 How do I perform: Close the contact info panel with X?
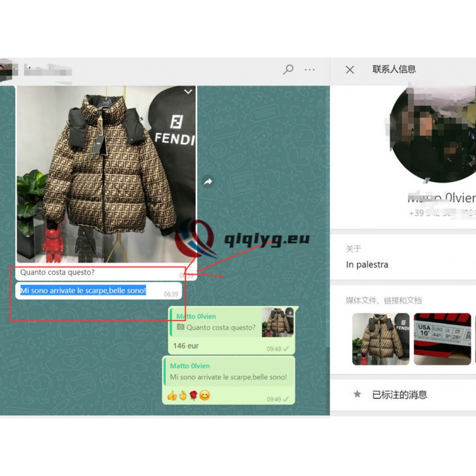pos(350,70)
